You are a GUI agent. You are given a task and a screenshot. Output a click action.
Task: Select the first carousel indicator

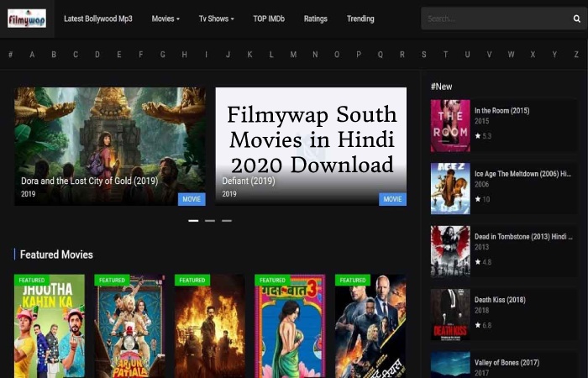(193, 221)
